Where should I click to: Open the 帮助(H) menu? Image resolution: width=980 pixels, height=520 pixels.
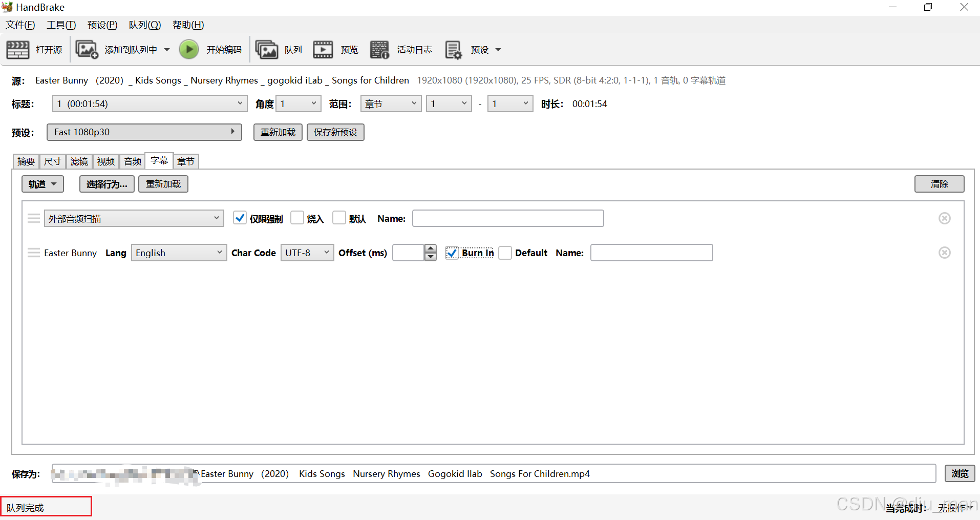[x=188, y=25]
